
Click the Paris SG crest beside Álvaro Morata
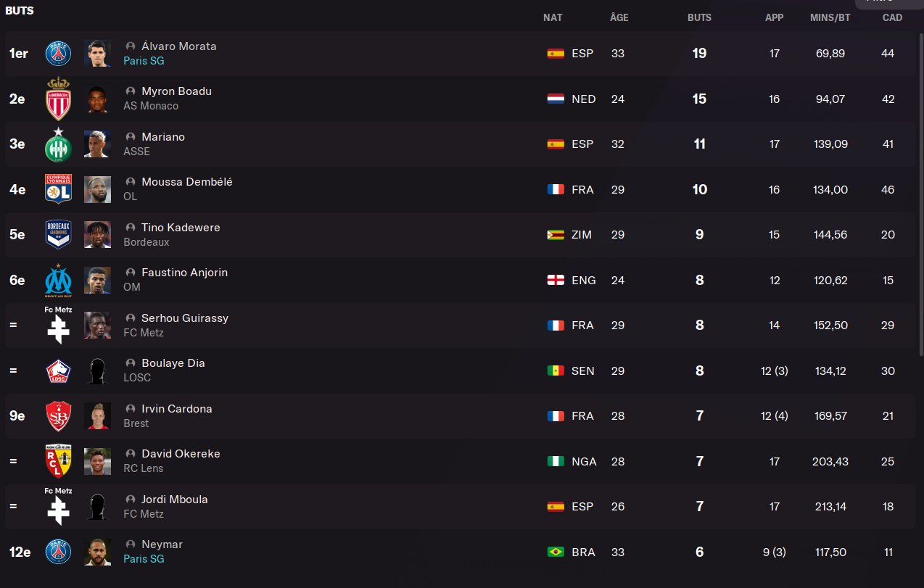59,54
